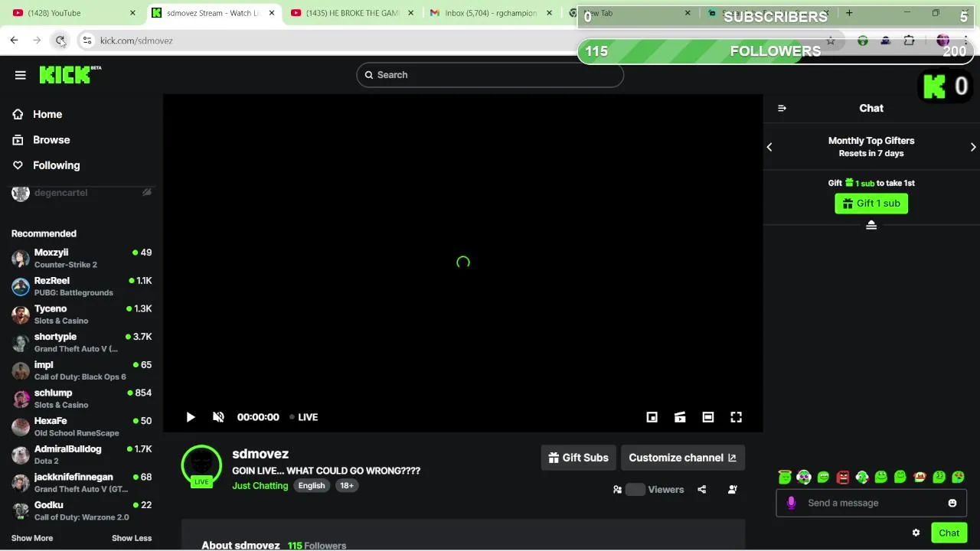Toggle the Viewers count visibility

635,490
